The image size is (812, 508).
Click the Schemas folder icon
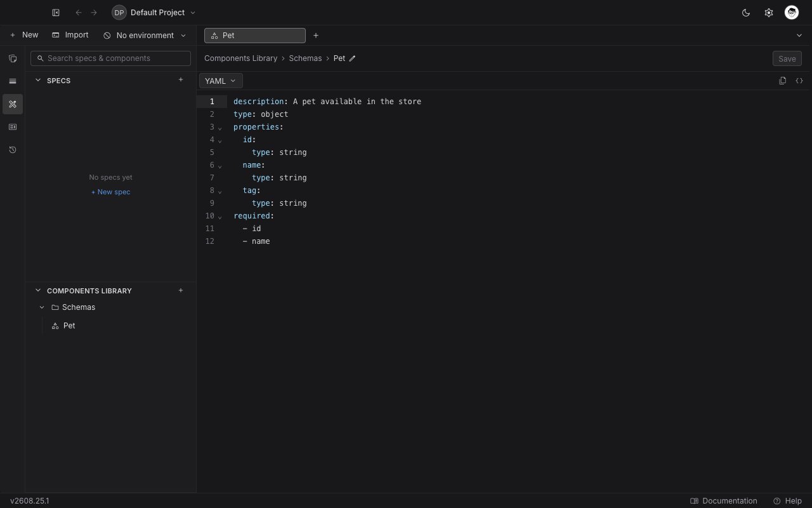coord(55,307)
